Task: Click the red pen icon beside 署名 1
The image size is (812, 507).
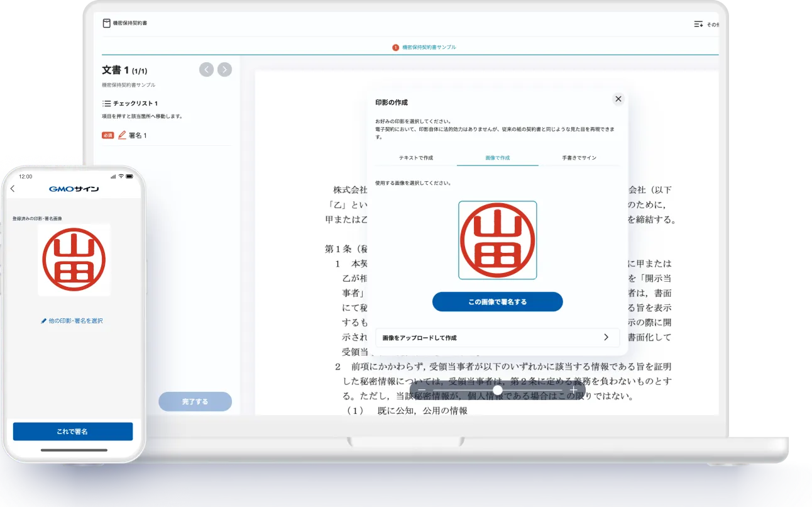Action: (x=121, y=135)
